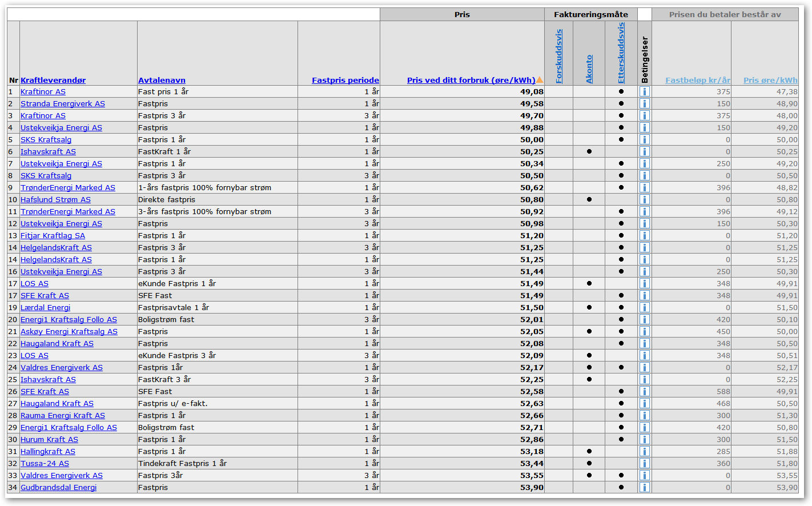
Task: Select the Betingelser column header
Action: coord(645,60)
